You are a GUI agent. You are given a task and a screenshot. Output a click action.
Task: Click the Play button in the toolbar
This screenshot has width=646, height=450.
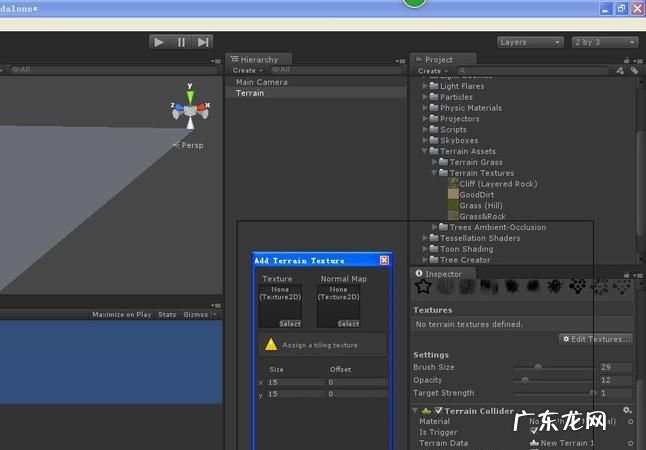pyautogui.click(x=159, y=42)
